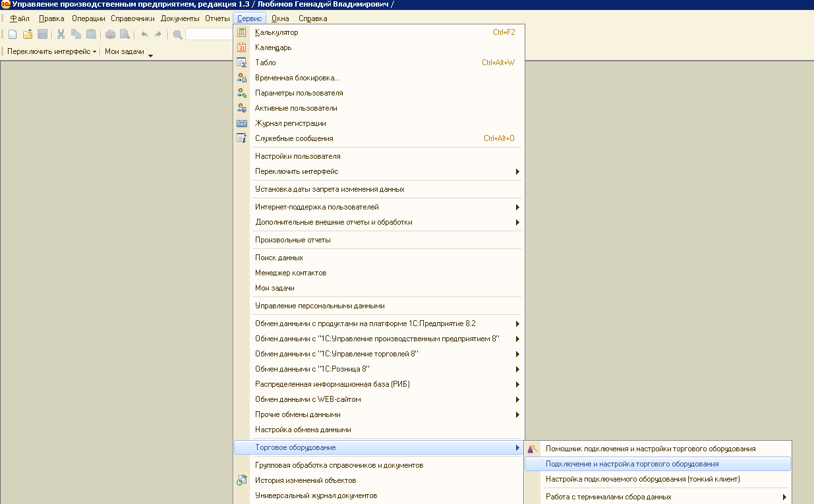Expand Обмен данными с WEB-сайтом submenu
Viewport: 814px width, 504px height.
(x=308, y=399)
